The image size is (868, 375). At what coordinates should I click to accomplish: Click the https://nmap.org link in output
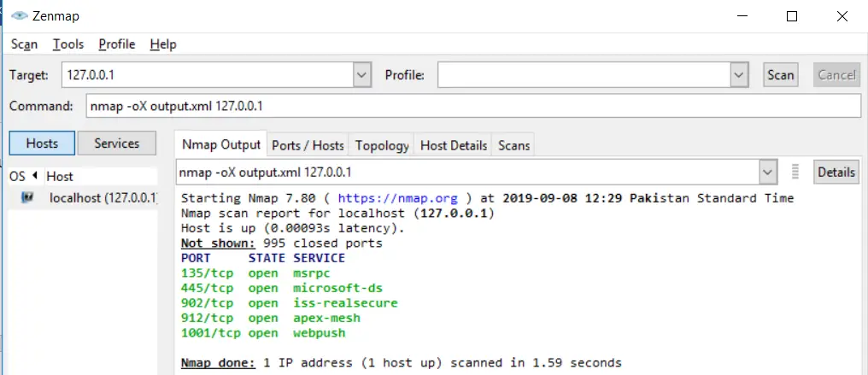click(x=397, y=198)
